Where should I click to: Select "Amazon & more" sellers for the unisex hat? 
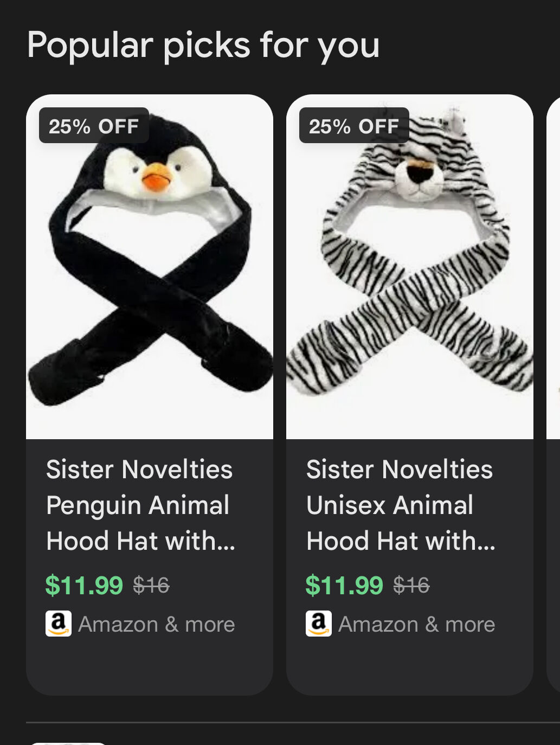coord(417,625)
